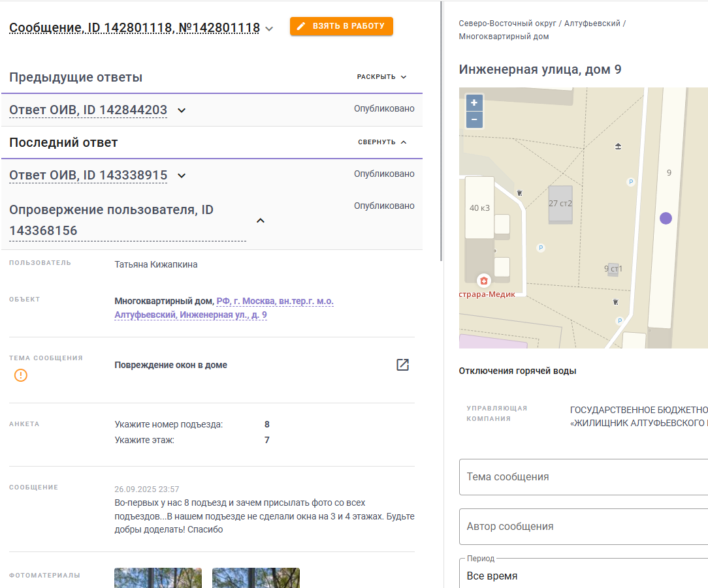This screenshot has height=588, width=708.
Task: Click the «Предыдущие ответы» section header
Action: pyautogui.click(x=76, y=77)
